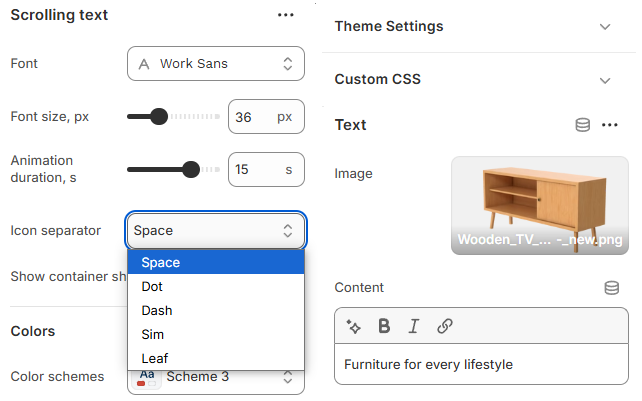Click the Image label

click(353, 174)
